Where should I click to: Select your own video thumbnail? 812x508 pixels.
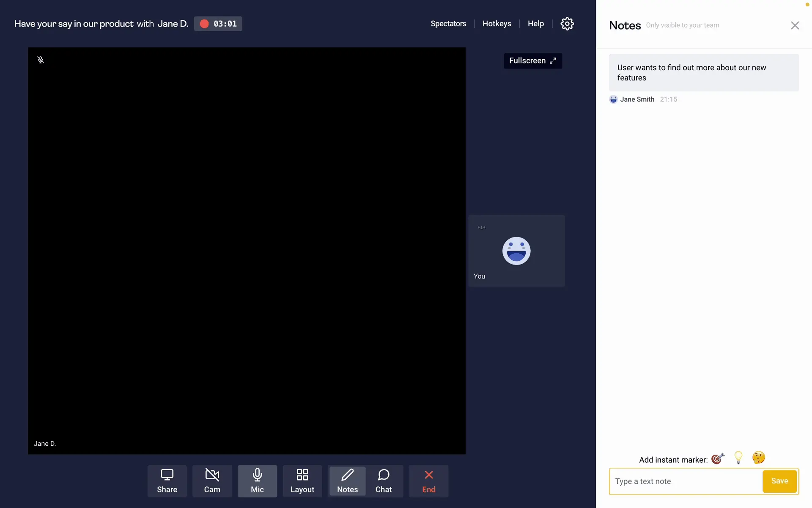[x=516, y=251]
